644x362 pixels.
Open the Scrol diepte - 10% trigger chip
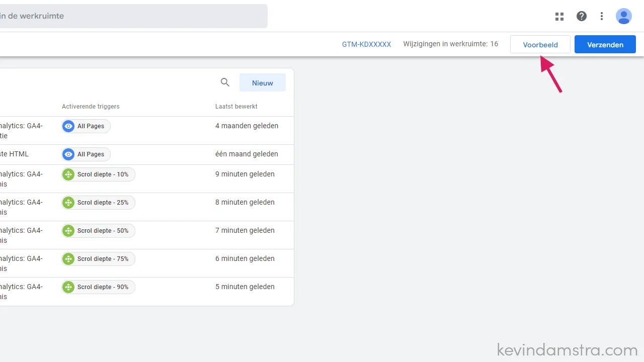(x=98, y=174)
